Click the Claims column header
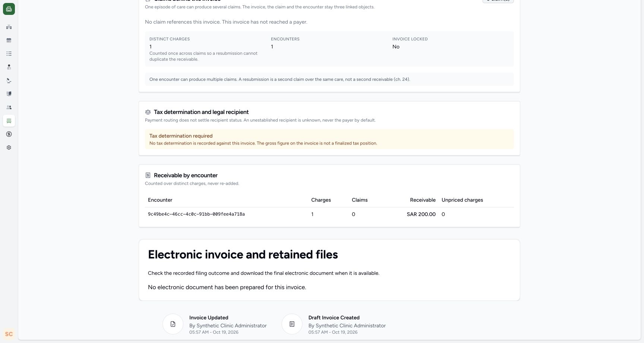This screenshot has width=644, height=343. [360, 200]
